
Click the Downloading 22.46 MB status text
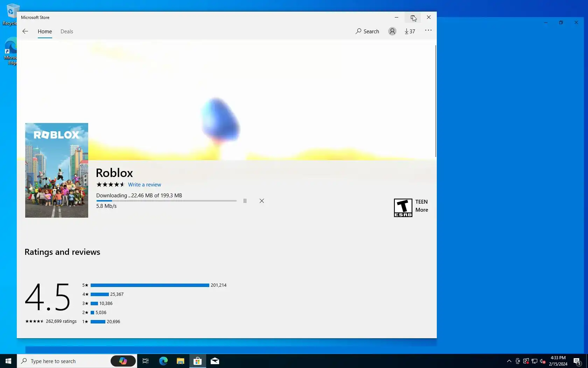point(139,196)
